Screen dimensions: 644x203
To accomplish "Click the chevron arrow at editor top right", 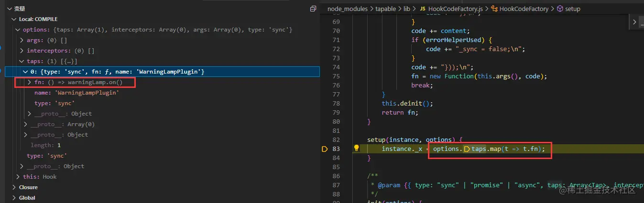I will coord(634,22).
